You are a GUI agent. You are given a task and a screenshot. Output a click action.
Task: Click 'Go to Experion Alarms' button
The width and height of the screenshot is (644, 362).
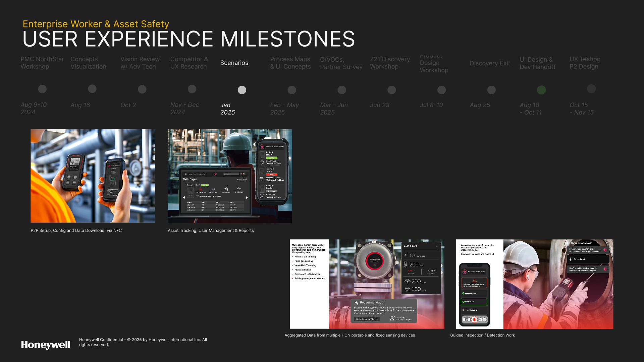(367, 319)
